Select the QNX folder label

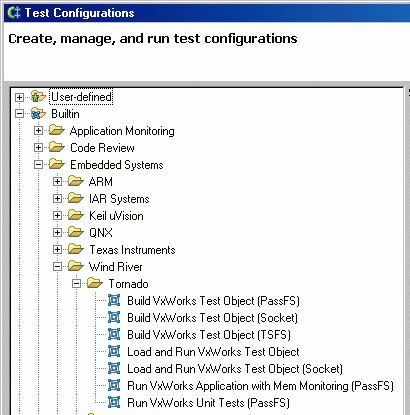click(x=101, y=233)
